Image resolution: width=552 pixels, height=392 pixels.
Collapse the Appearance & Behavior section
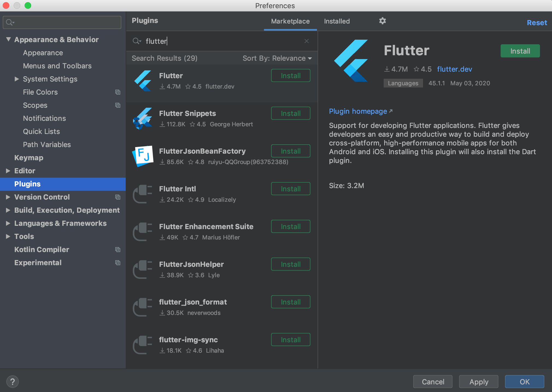point(8,39)
